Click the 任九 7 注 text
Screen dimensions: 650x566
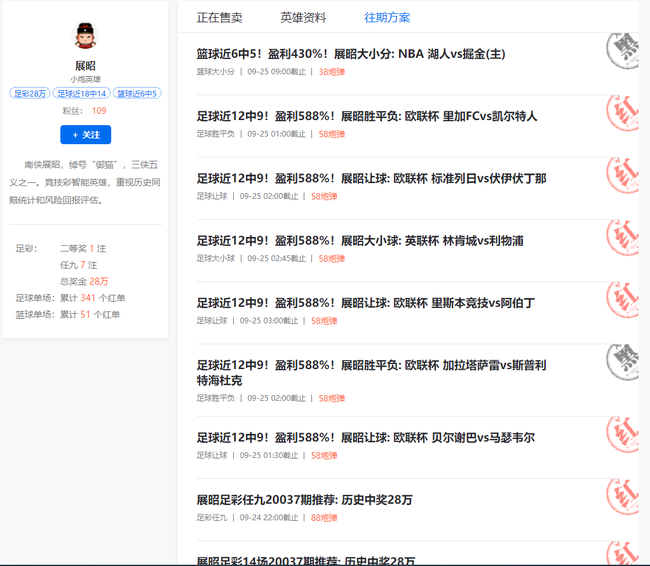pos(78,265)
